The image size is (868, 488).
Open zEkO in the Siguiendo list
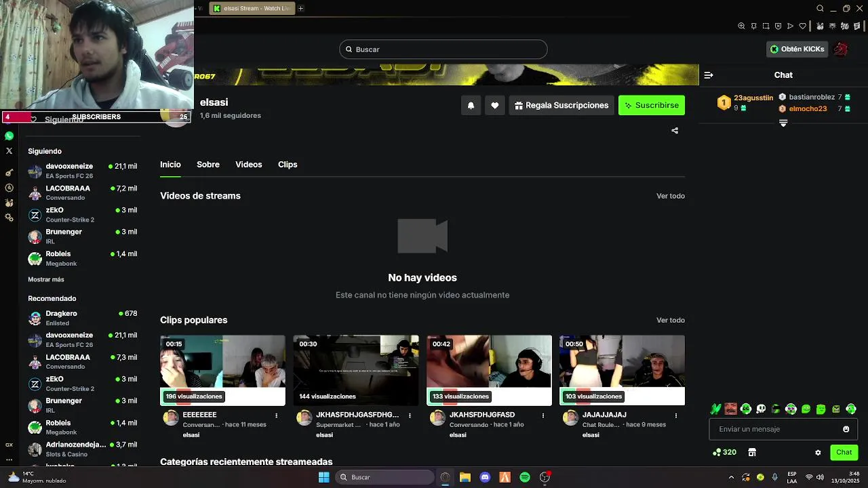83,214
